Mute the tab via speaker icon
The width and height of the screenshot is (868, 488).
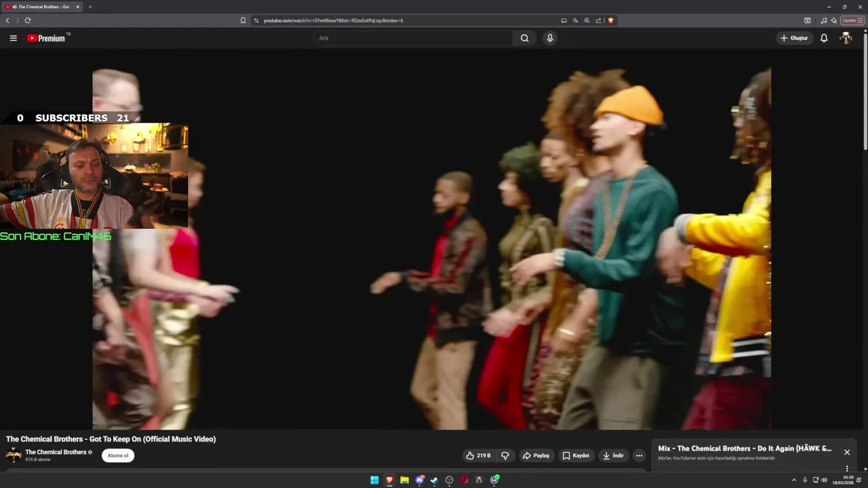(x=14, y=7)
